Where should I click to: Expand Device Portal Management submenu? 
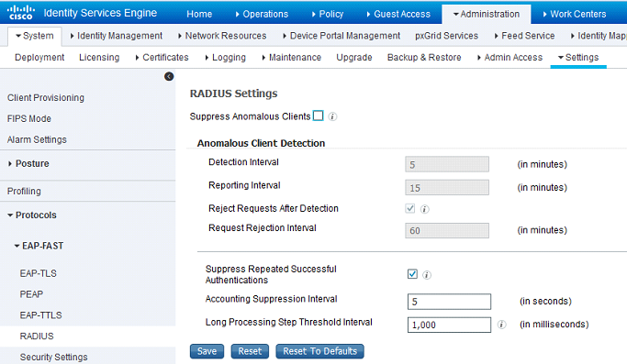pos(341,36)
